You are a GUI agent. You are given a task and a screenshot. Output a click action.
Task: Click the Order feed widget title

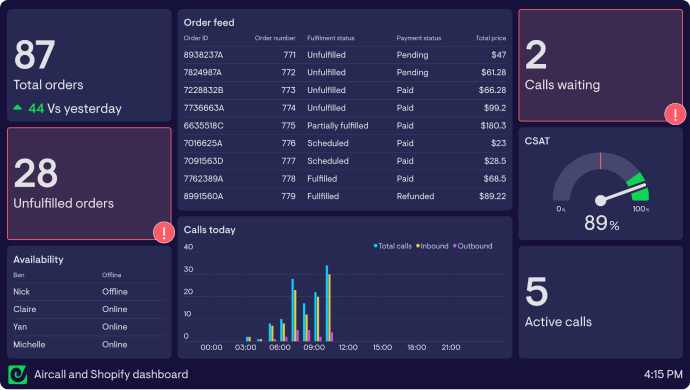[209, 22]
